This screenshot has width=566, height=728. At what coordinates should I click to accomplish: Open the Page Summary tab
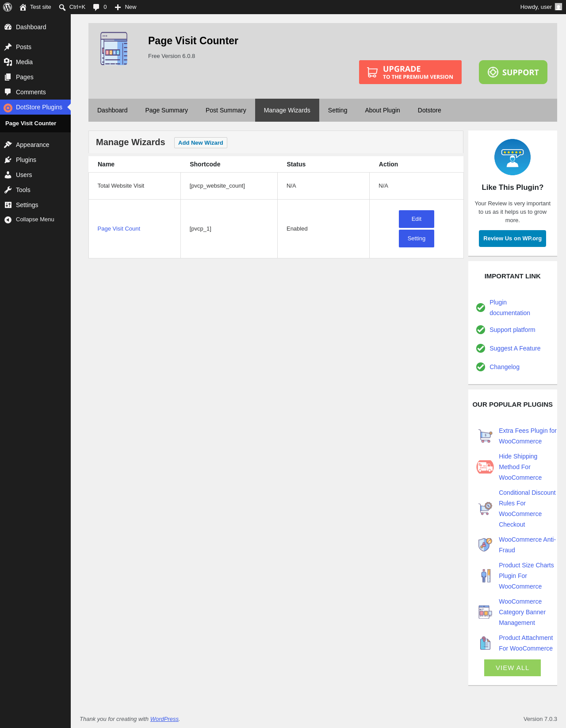(167, 110)
